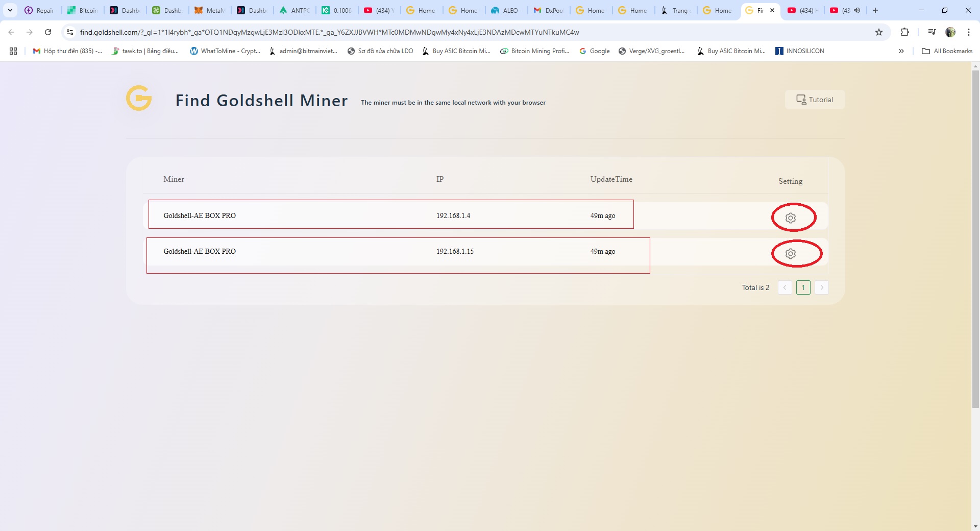Minimize the Chrome window

tap(921, 10)
